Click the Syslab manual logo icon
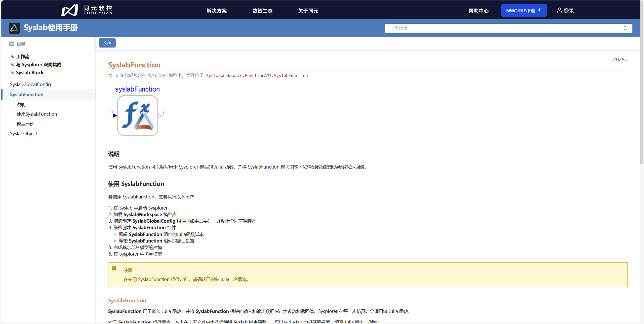Viewport: 644px width, 324px height. click(14, 28)
